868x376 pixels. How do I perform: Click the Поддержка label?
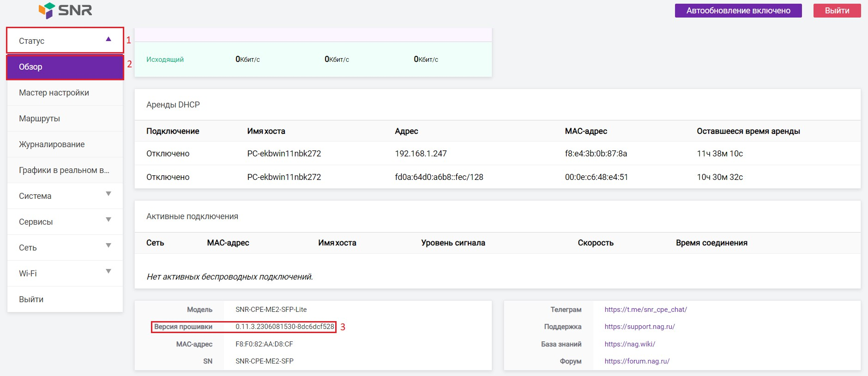[563, 327]
